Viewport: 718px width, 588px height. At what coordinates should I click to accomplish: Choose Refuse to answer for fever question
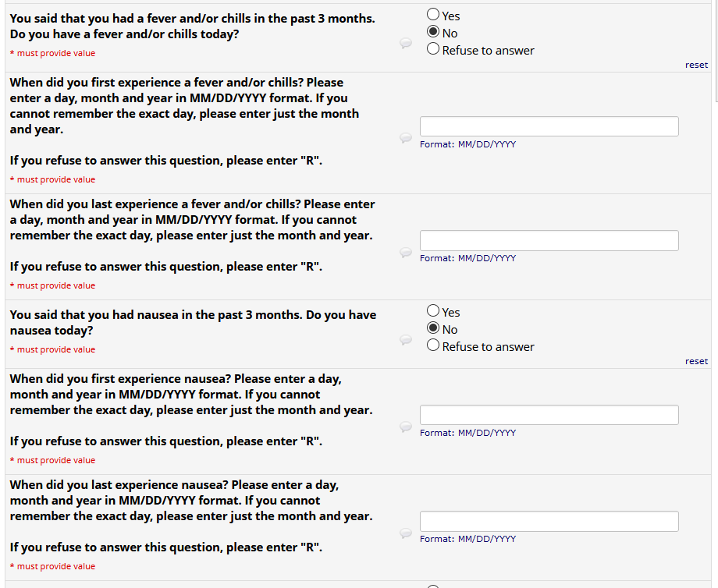coord(433,50)
